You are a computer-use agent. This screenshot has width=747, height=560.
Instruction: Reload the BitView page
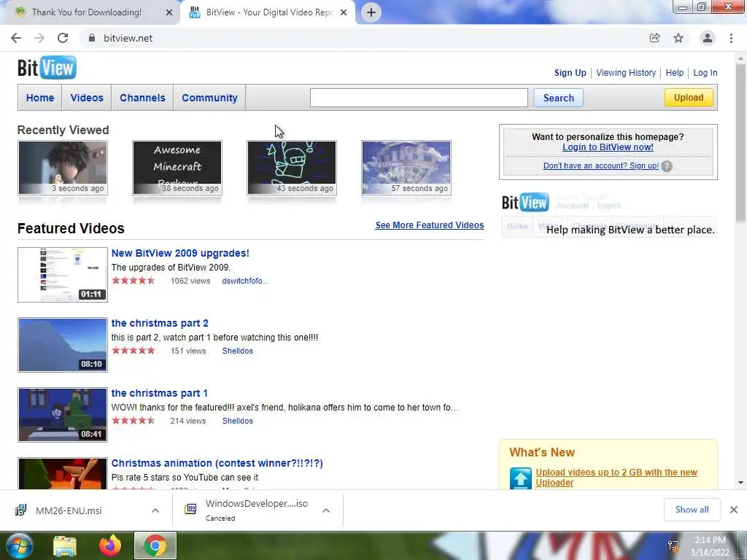tap(63, 38)
